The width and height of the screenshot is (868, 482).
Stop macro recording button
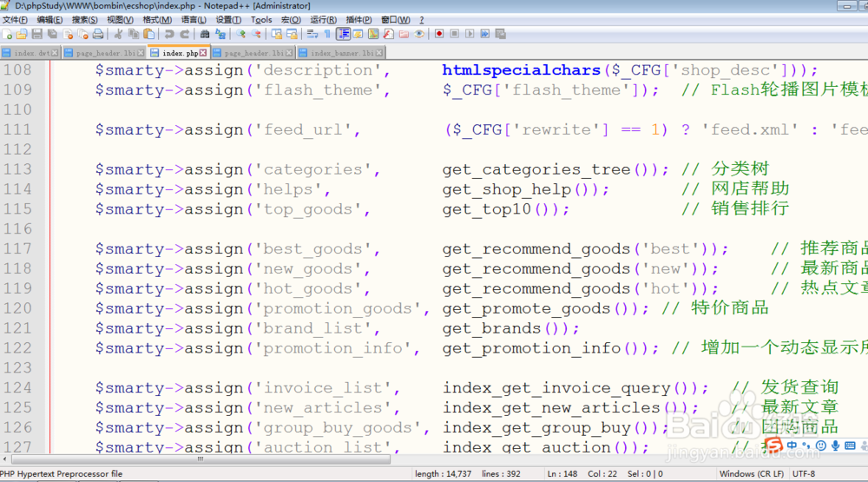point(455,34)
